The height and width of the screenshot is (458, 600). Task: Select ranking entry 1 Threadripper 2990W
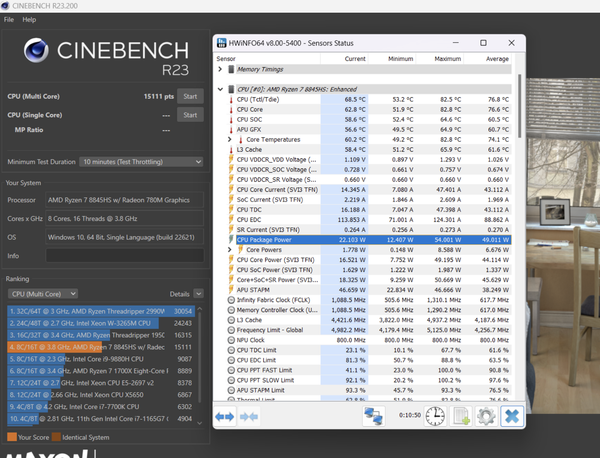[x=101, y=311]
